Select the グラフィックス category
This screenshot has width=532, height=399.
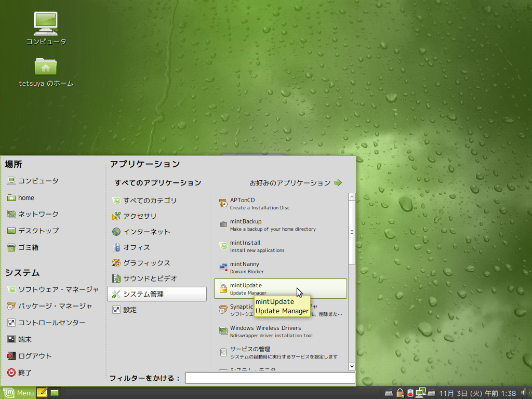pos(157,263)
